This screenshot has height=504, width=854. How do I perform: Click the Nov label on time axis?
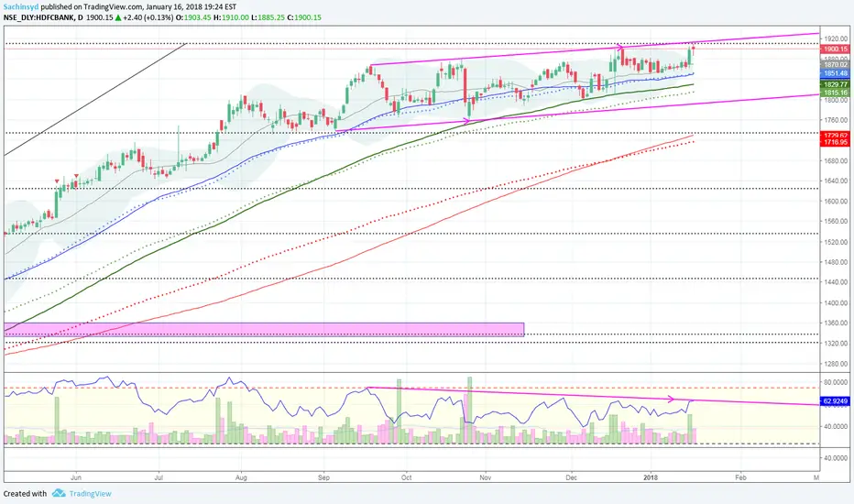pos(486,477)
